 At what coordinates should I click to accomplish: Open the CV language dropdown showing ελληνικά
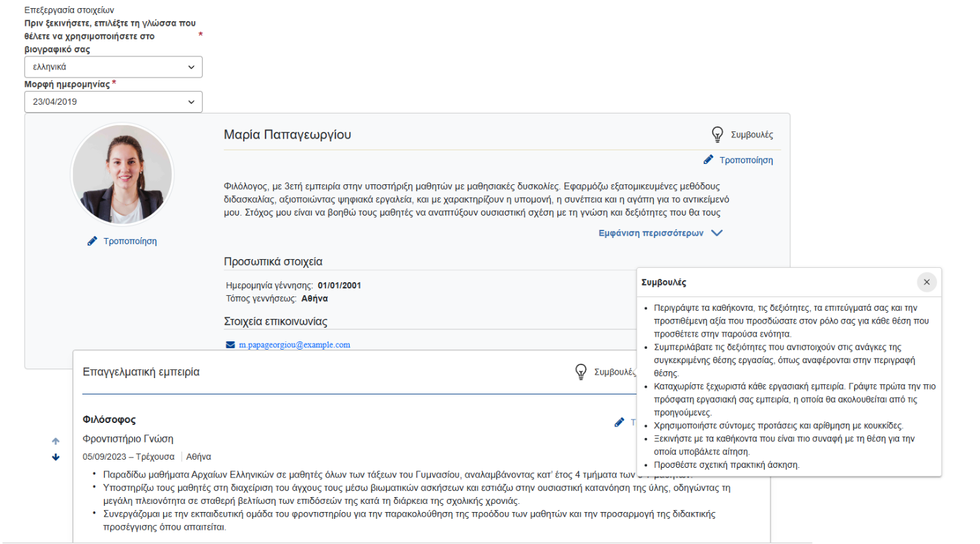pyautogui.click(x=113, y=67)
